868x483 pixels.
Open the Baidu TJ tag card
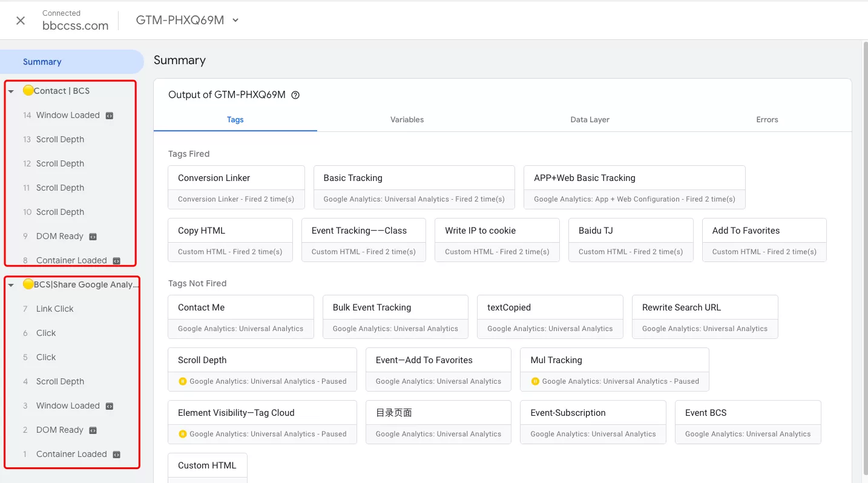point(631,240)
